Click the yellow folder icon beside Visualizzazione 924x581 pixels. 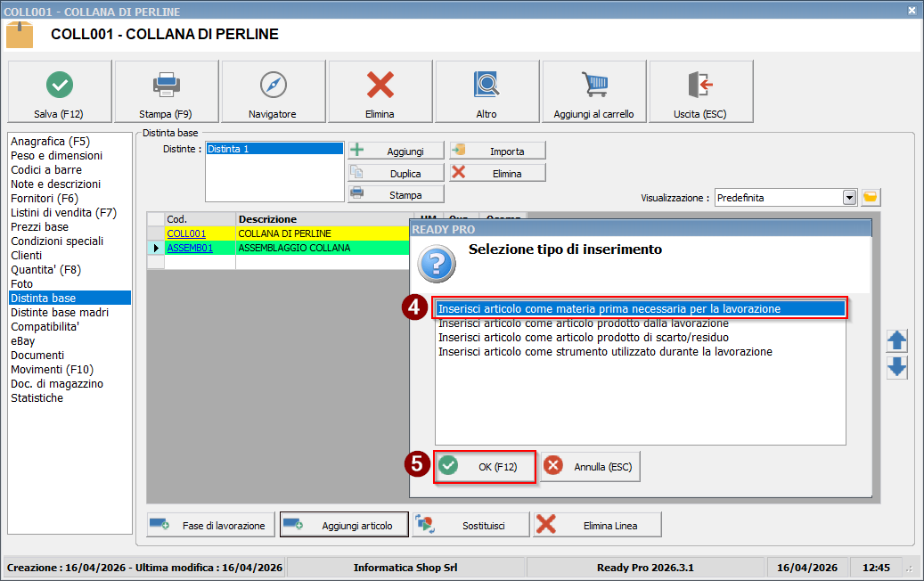click(871, 197)
